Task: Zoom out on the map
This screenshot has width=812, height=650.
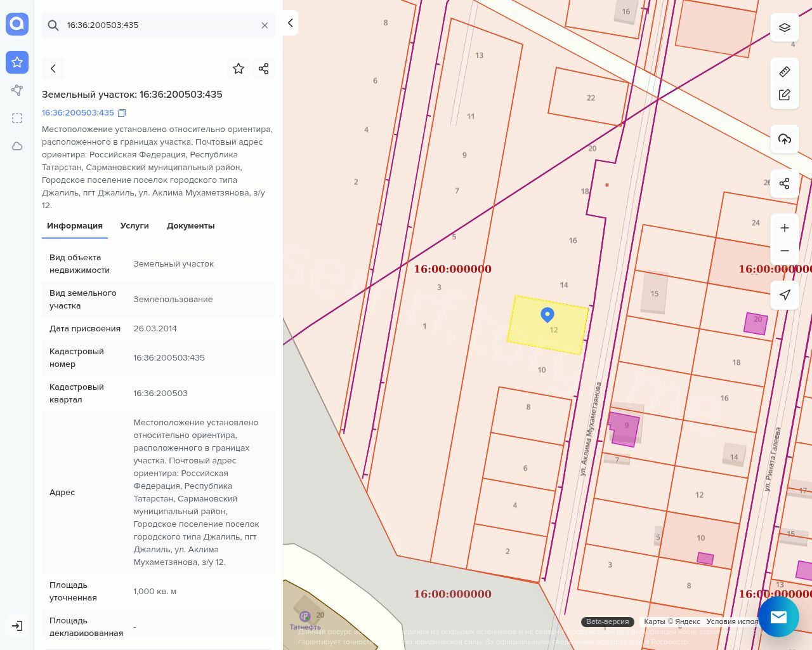Action: [x=785, y=251]
